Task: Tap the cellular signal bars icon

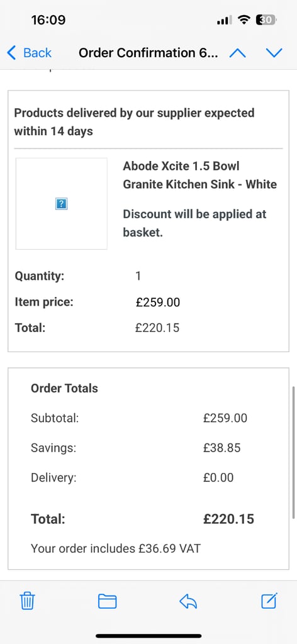Action: (224, 19)
